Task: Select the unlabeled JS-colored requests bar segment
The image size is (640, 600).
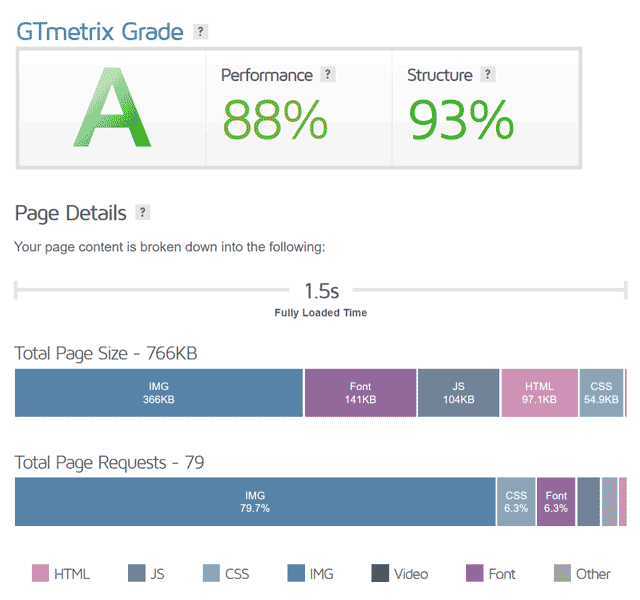Action: click(589, 502)
